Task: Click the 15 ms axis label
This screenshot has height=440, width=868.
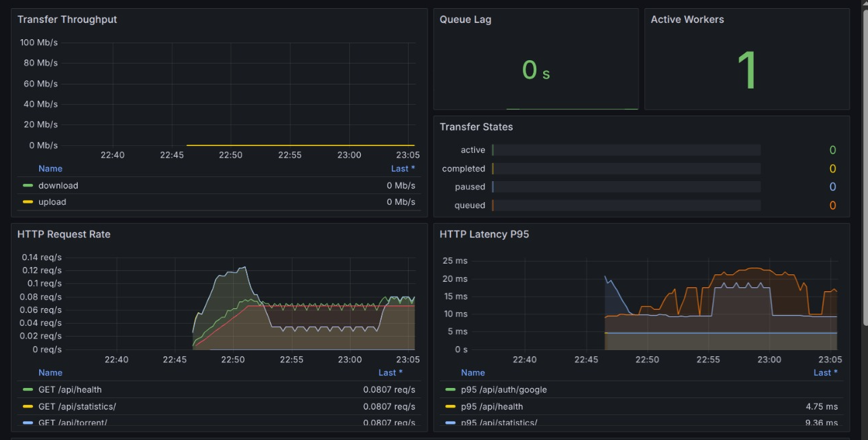Action: pyautogui.click(x=455, y=296)
